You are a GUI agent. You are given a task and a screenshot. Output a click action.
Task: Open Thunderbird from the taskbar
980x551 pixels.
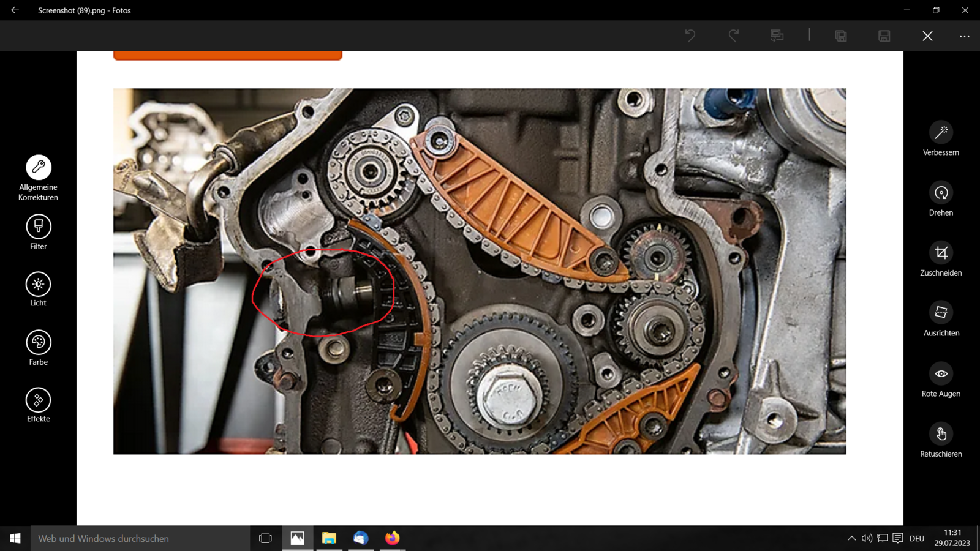point(361,538)
